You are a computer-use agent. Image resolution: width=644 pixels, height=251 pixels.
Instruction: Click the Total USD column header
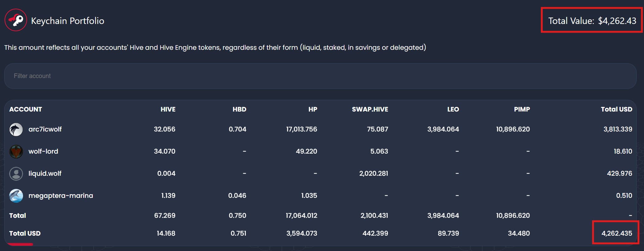point(616,109)
